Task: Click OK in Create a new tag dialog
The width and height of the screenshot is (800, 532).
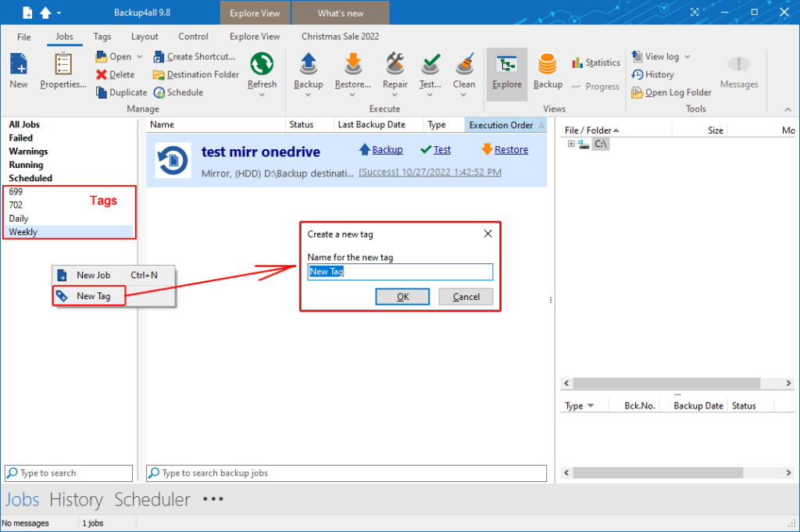Action: pyautogui.click(x=402, y=297)
